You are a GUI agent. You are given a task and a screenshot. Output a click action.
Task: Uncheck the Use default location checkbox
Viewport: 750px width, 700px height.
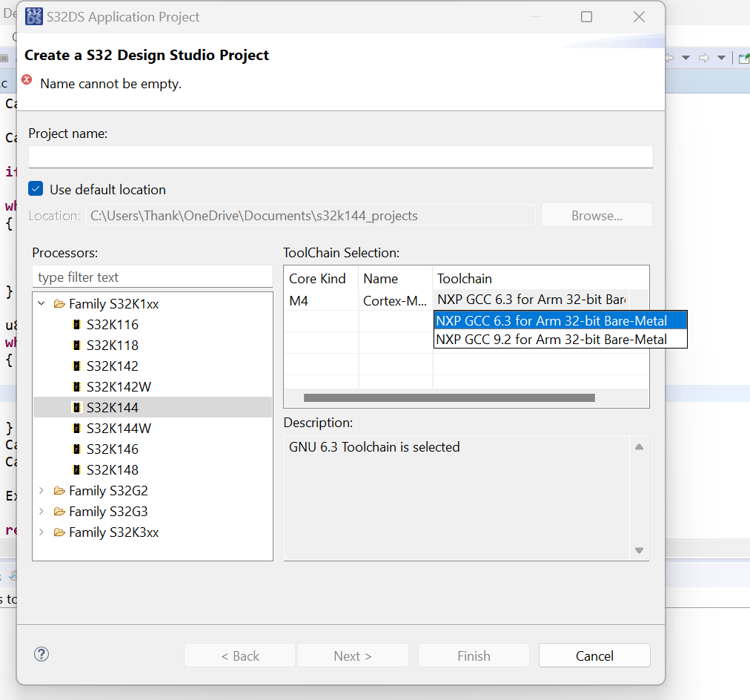tap(36, 189)
